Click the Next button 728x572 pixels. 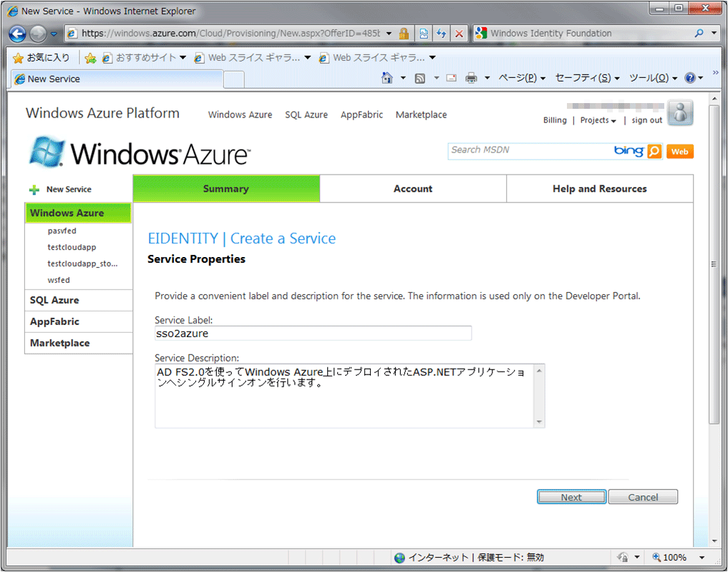coord(571,497)
